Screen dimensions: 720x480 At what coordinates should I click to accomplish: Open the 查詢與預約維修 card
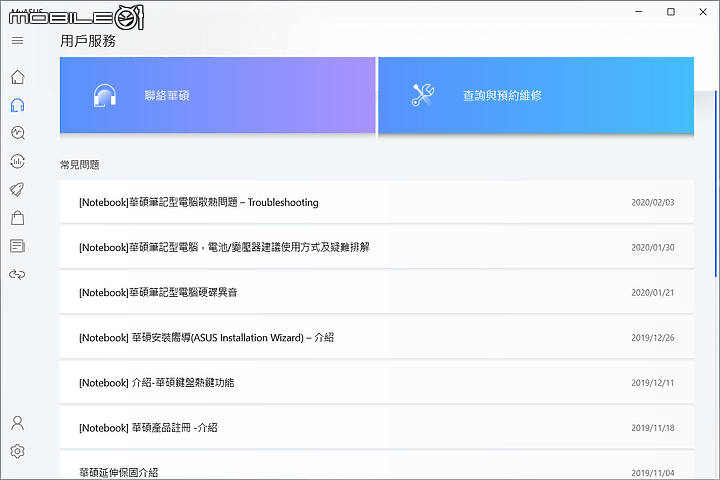pos(536,95)
